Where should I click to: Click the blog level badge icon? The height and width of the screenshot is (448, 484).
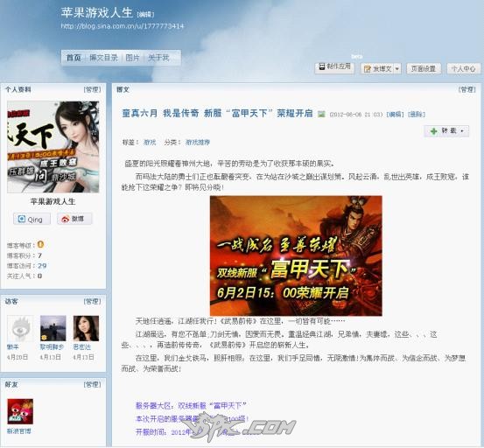tap(40, 245)
